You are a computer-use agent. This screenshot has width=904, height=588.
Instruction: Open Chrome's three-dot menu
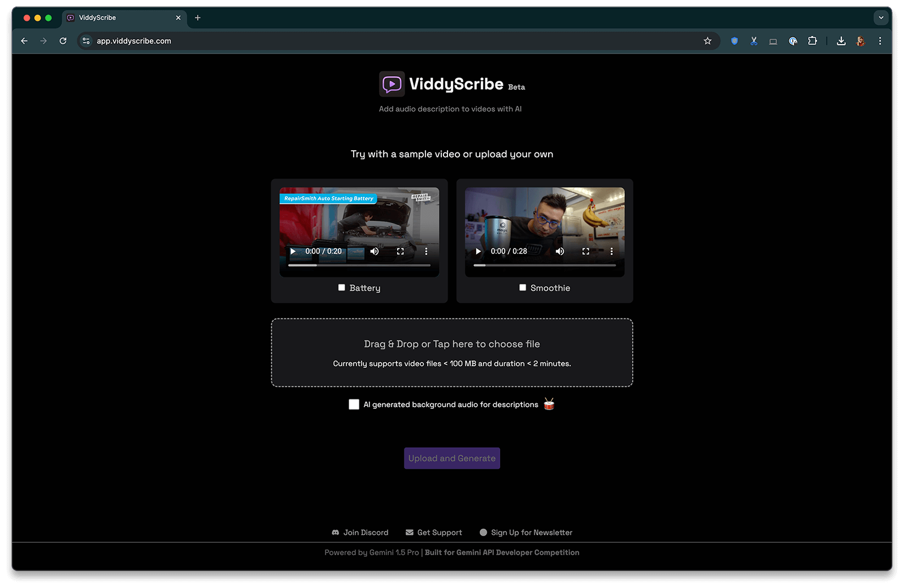click(880, 41)
